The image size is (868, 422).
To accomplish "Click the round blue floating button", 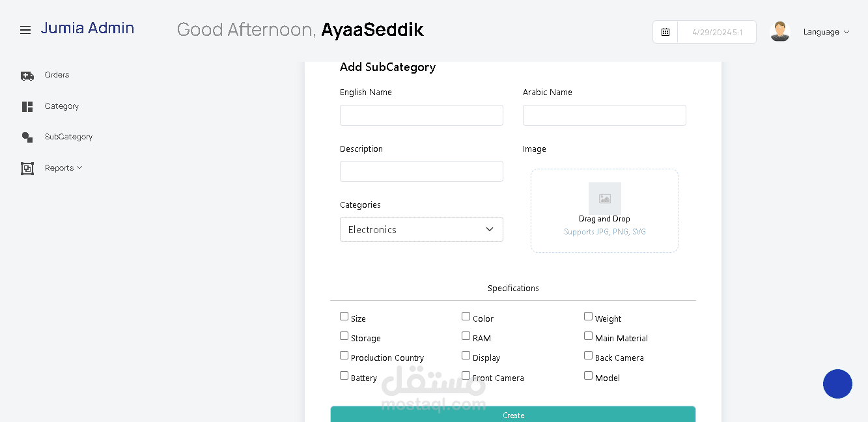I will tap(837, 384).
